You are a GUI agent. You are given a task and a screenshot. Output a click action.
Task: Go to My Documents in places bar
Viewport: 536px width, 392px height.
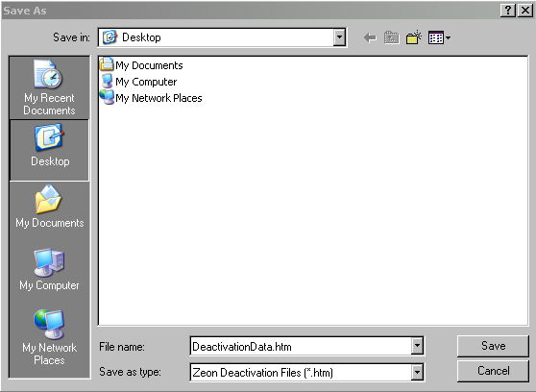click(x=49, y=207)
